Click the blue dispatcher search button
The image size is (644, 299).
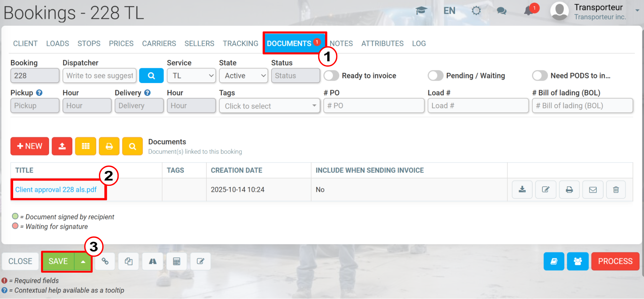pyautogui.click(x=151, y=75)
